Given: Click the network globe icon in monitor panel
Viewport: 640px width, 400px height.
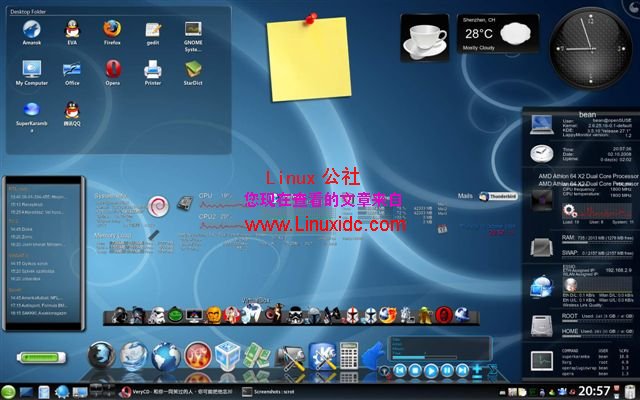Looking at the screenshot, I should click(x=542, y=287).
